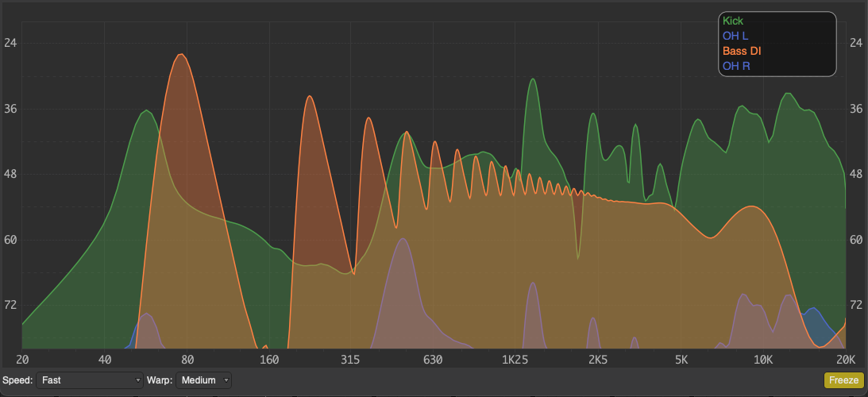868x397 pixels.
Task: Click the 40 frequency axis label
Action: (x=104, y=359)
